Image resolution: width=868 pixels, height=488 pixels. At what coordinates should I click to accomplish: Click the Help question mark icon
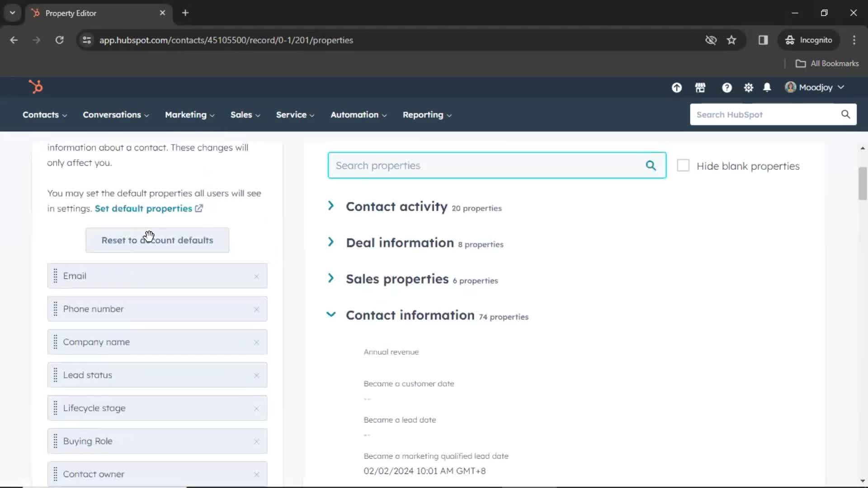pos(726,88)
